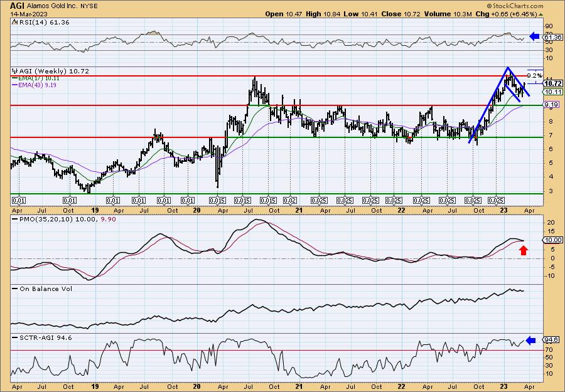This screenshot has height=392, width=565.
Task: Click the 9.19 EMA value tag on axis
Action: click(x=551, y=105)
